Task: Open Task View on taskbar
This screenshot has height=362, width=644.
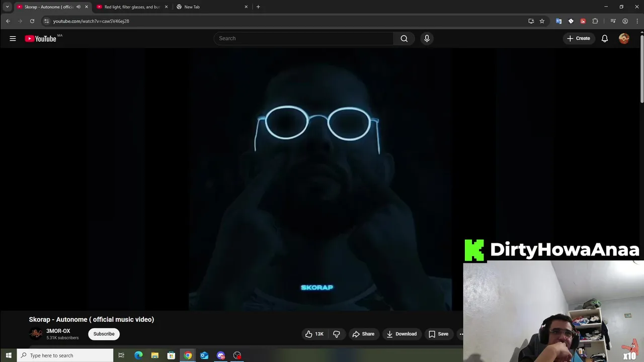Action: click(x=121, y=355)
